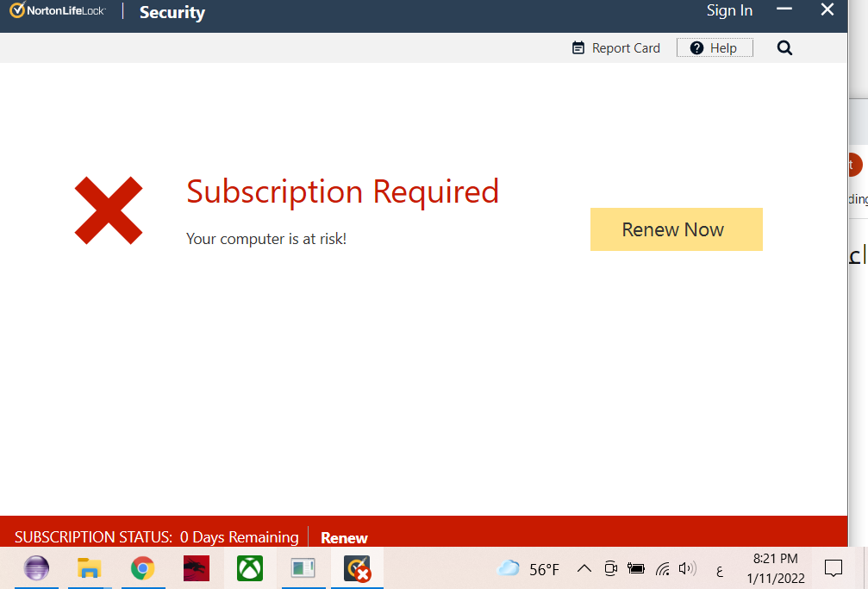
Task: Open the 56°F weather widget
Action: point(528,569)
